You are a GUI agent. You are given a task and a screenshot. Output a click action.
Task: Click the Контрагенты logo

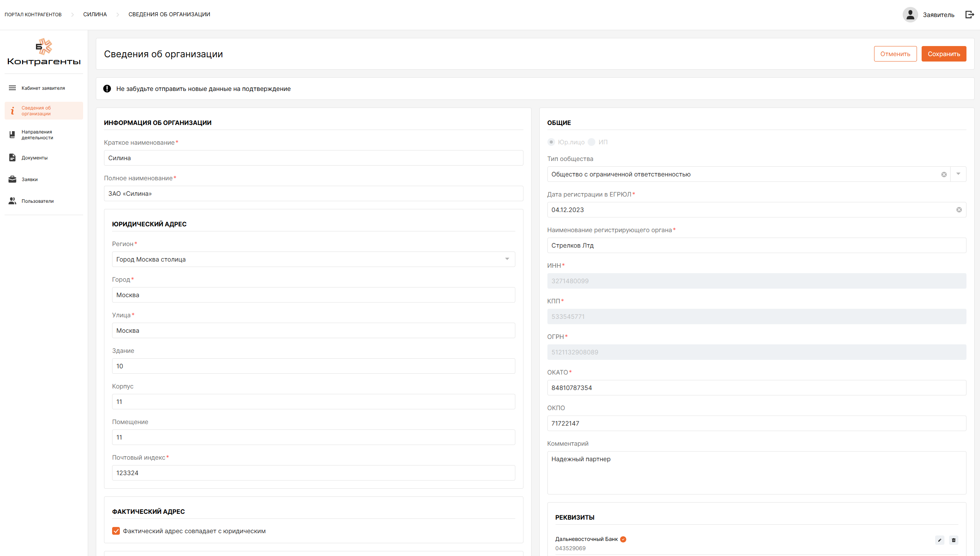[x=44, y=52]
